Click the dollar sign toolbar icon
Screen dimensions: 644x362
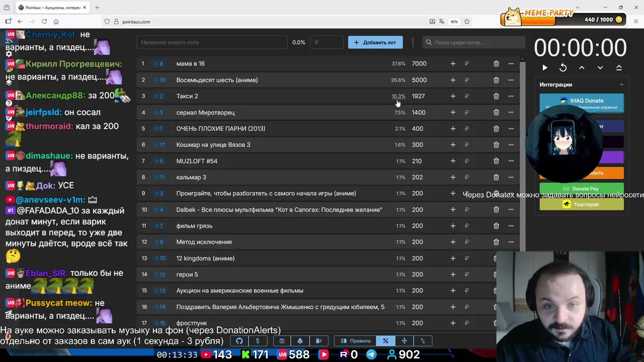pos(258,341)
